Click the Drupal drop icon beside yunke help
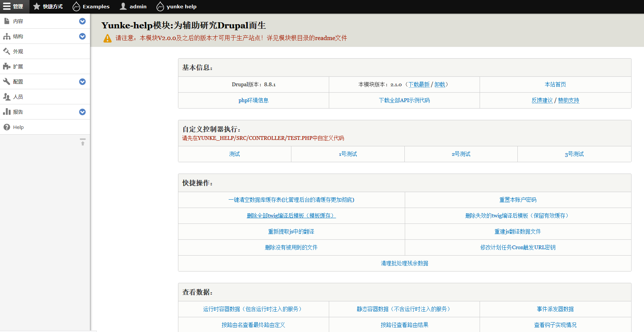 [x=160, y=6]
